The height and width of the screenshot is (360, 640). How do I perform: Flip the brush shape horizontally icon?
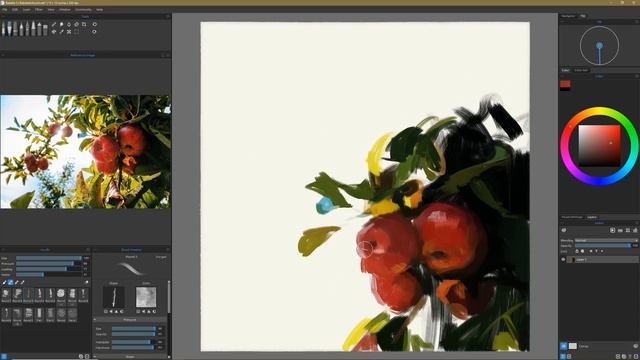click(111, 311)
